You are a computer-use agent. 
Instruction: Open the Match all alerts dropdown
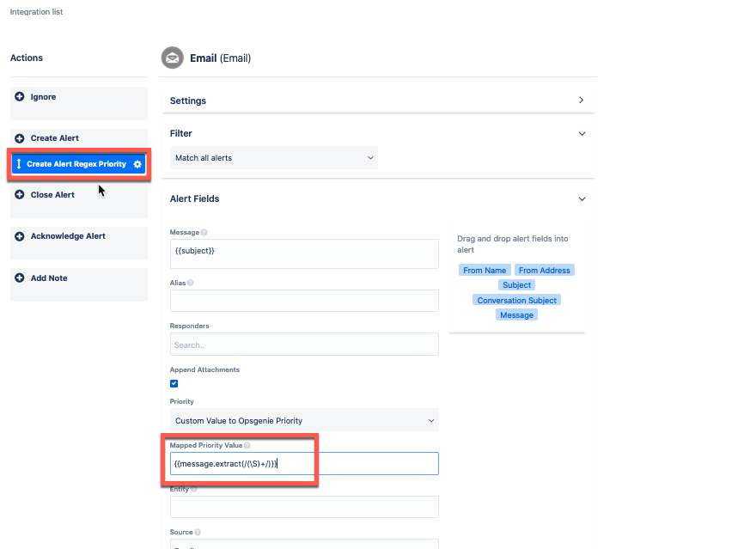click(x=274, y=157)
